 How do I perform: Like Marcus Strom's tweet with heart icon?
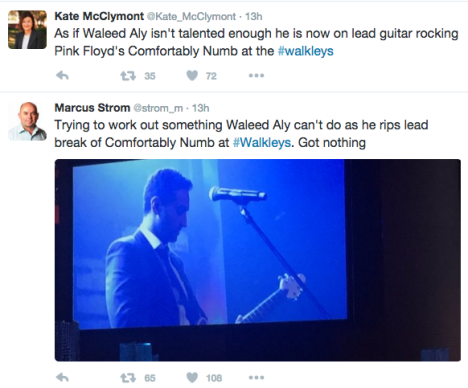[192, 378]
